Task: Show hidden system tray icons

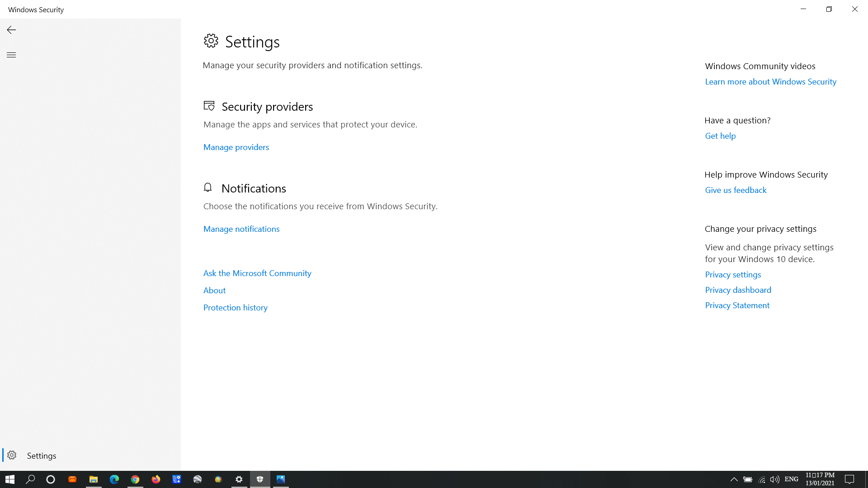Action: click(734, 479)
